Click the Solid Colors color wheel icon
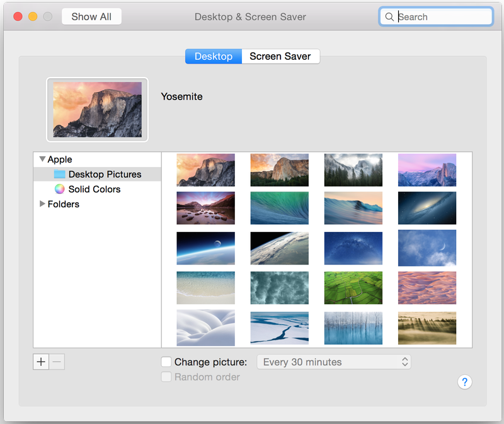 click(59, 189)
